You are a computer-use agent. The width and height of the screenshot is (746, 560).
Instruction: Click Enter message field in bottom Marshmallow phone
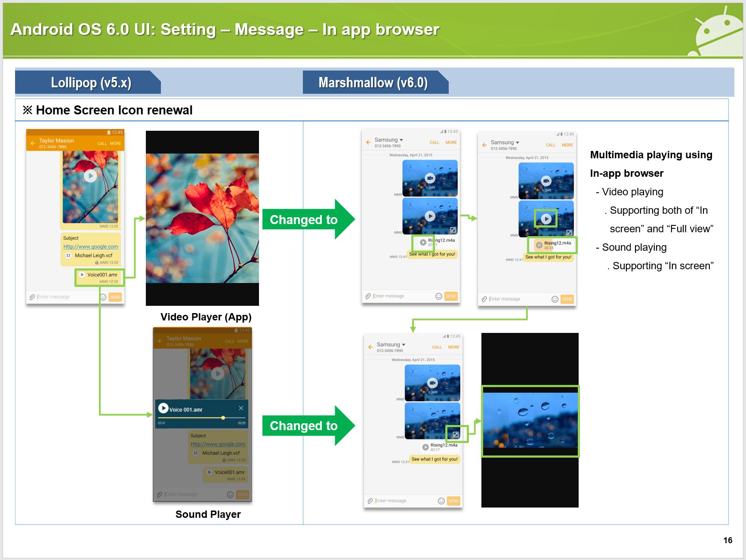(400, 501)
